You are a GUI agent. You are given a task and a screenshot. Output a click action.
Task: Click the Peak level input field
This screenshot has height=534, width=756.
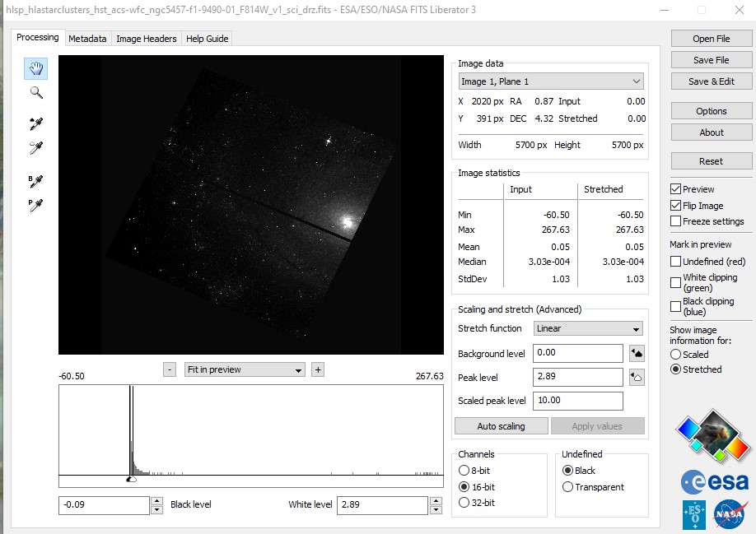577,377
